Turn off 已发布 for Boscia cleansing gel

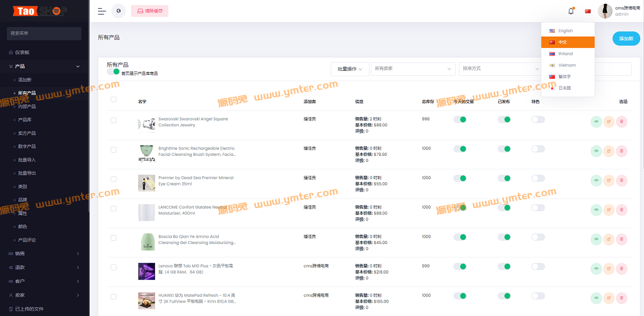(504, 237)
